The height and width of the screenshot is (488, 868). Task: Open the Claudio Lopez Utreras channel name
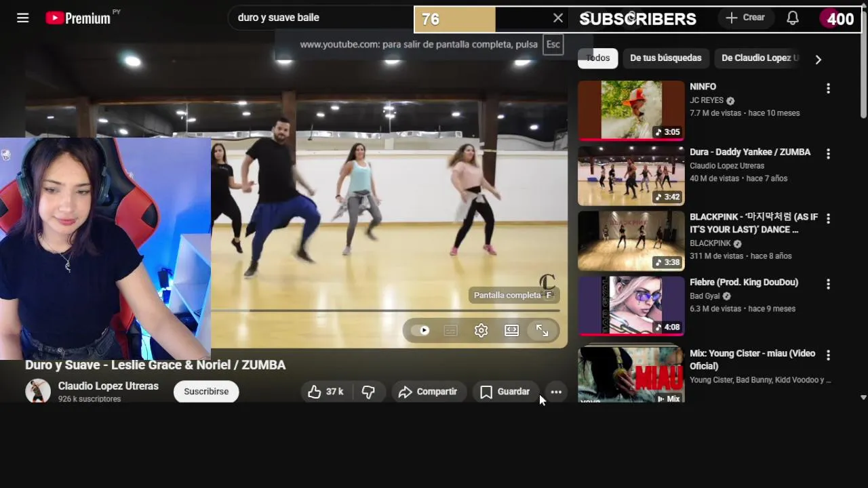pos(108,386)
